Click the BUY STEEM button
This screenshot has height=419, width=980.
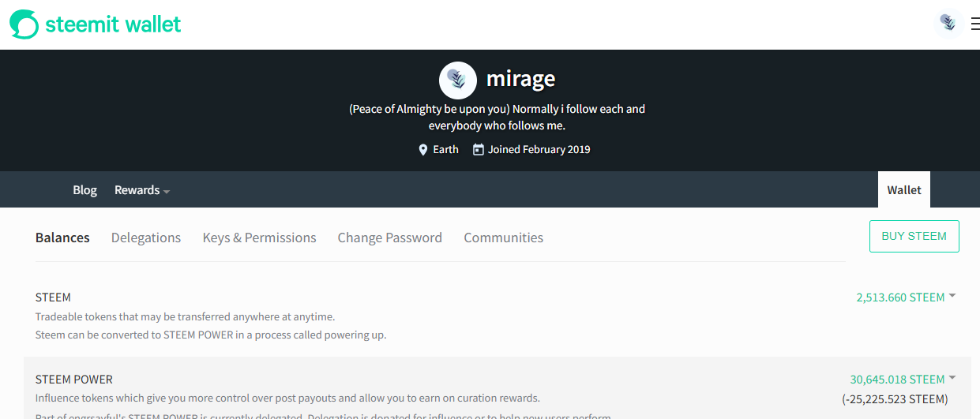tap(914, 236)
